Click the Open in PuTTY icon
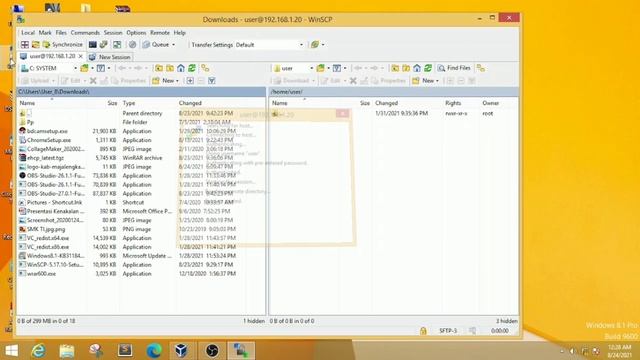640x360 pixels. pos(104,44)
